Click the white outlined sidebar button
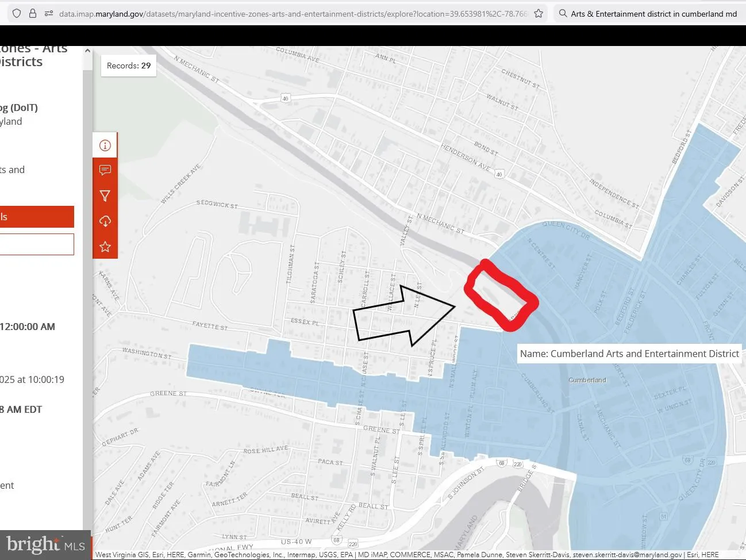This screenshot has height=560, width=746. pyautogui.click(x=37, y=244)
